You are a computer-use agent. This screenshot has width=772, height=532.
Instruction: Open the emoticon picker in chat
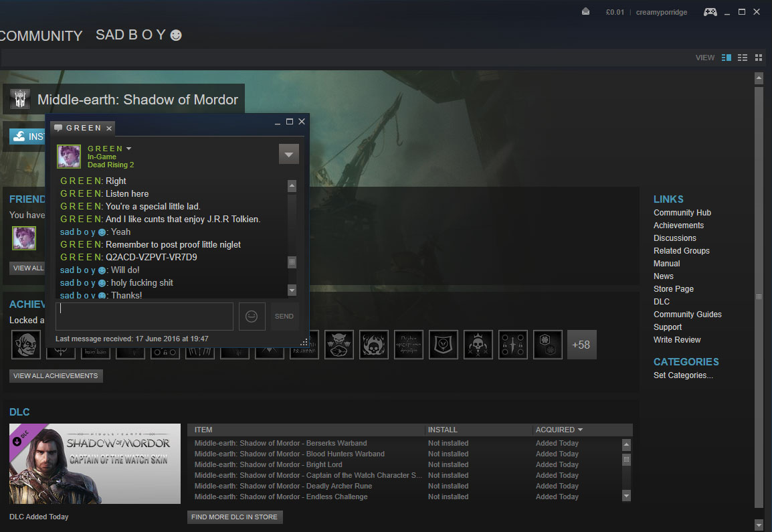pos(252,317)
